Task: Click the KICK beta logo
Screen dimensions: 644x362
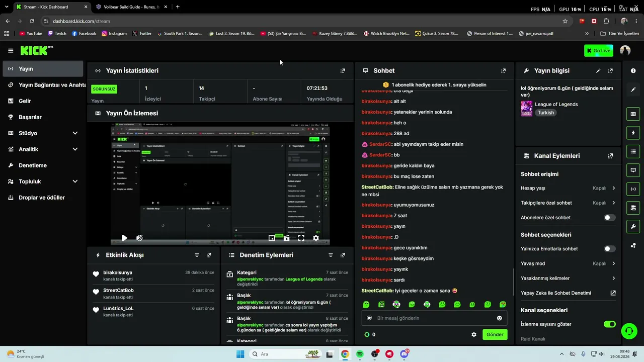Action: [37, 50]
